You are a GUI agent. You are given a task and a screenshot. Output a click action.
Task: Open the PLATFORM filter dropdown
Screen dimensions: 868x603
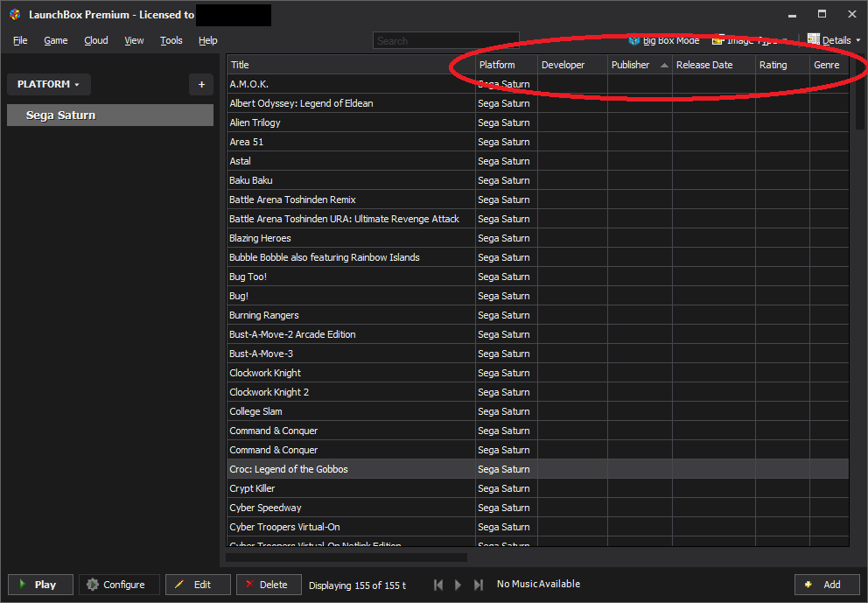pyautogui.click(x=49, y=84)
